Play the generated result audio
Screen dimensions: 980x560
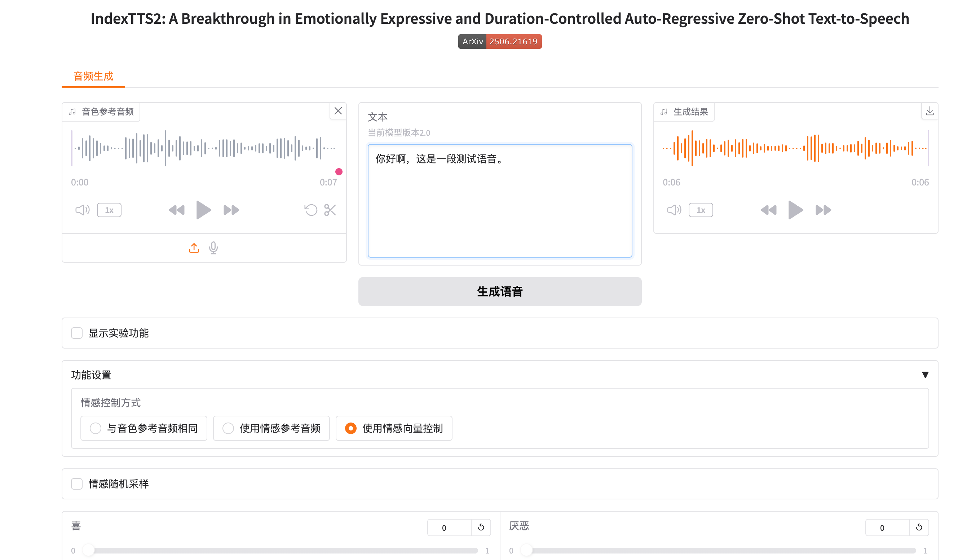point(795,210)
